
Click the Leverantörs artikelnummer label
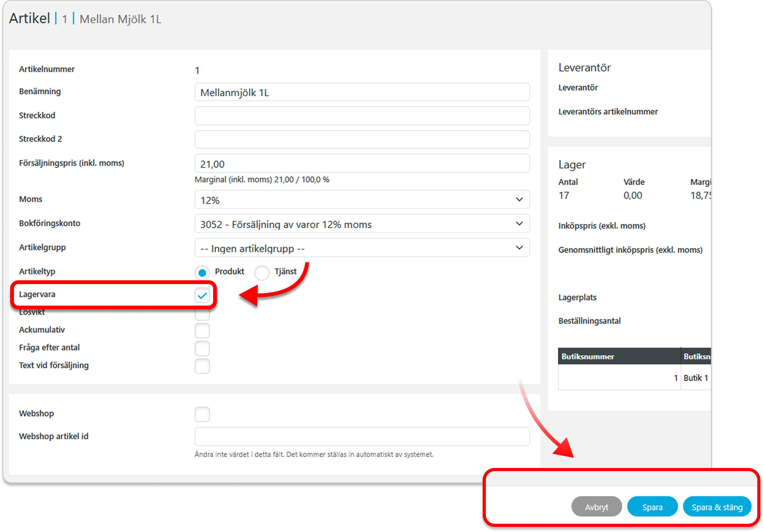tap(608, 112)
